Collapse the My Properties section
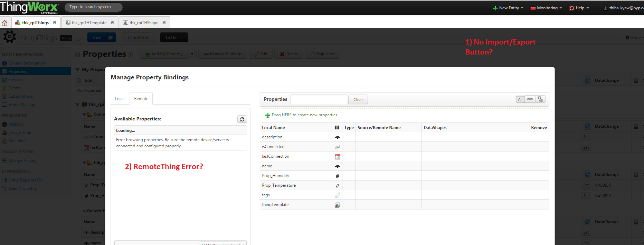This screenshot has height=245, width=644. tap(77, 69)
